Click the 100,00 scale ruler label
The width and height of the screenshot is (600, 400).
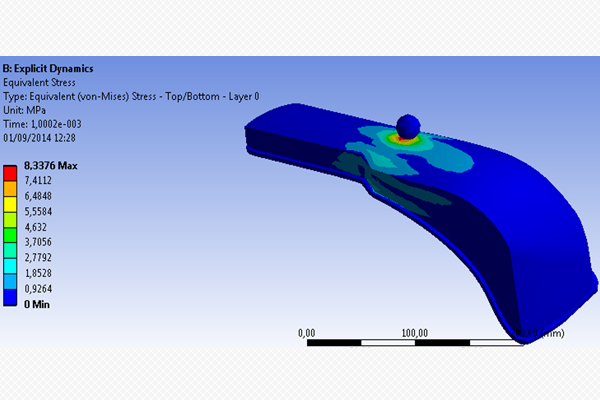(x=415, y=333)
